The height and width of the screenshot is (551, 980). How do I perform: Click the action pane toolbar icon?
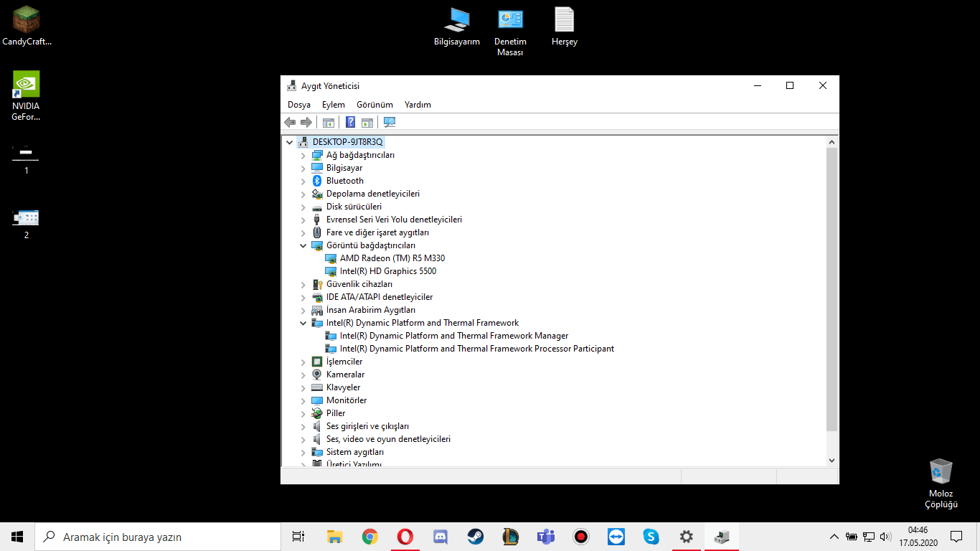367,122
